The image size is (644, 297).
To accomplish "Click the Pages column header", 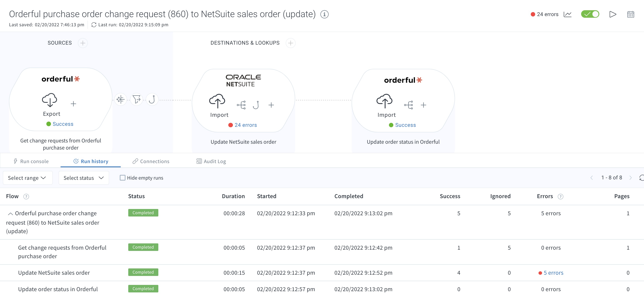I will (622, 196).
